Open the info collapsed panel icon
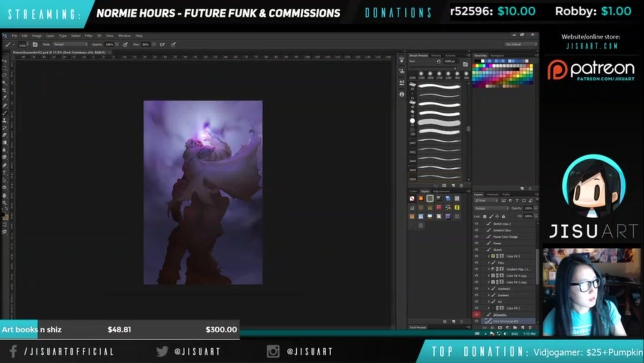Screen dimensions: 644x363 [x=401, y=94]
